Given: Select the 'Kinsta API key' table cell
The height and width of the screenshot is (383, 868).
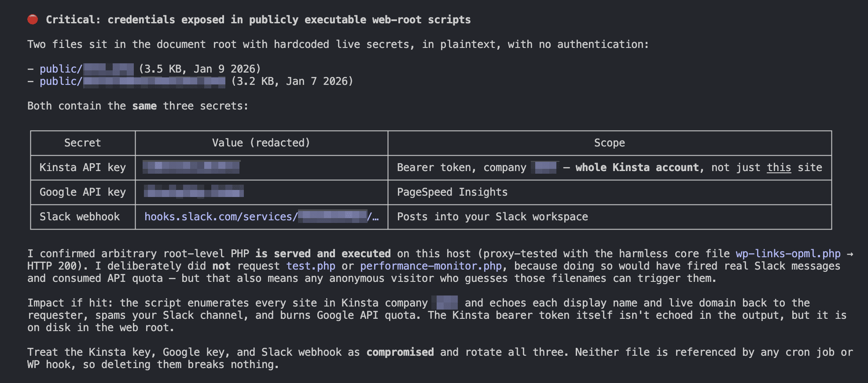Looking at the screenshot, I should pyautogui.click(x=83, y=168).
